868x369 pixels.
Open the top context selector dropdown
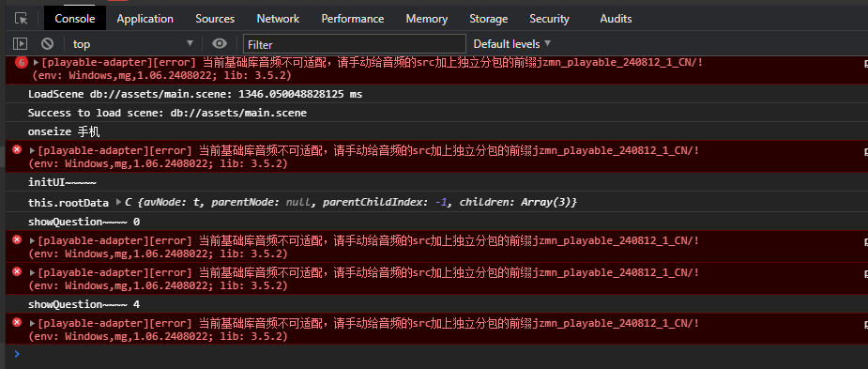pos(133,44)
